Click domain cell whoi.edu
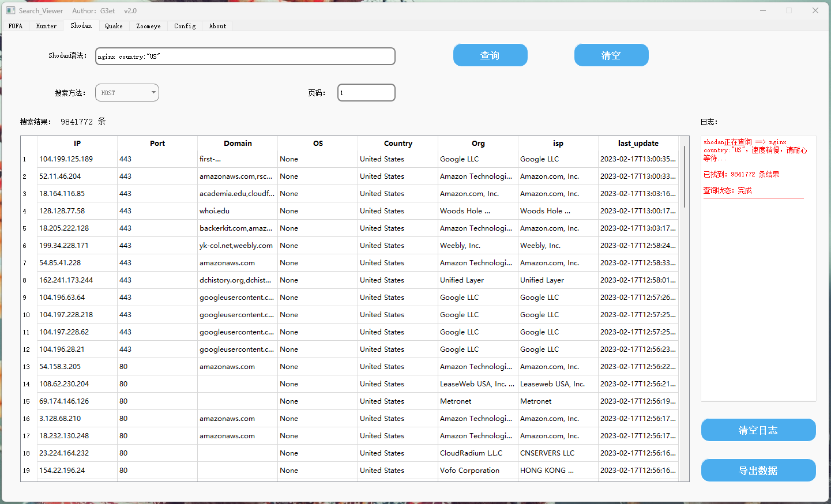The image size is (831, 504). point(238,211)
